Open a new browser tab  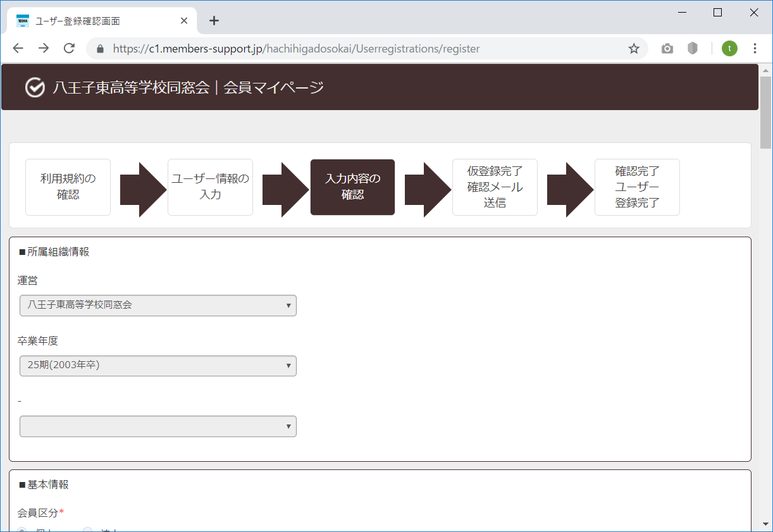214,21
